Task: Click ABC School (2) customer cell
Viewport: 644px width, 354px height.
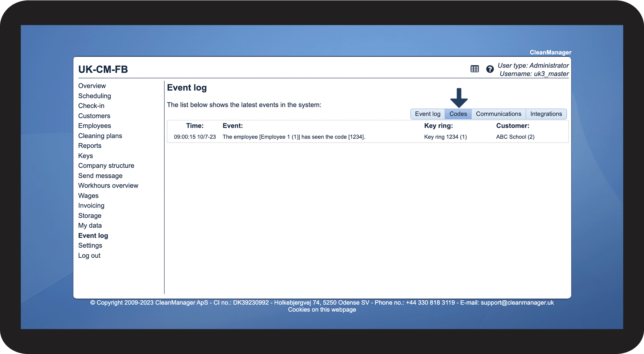Action: pos(515,137)
